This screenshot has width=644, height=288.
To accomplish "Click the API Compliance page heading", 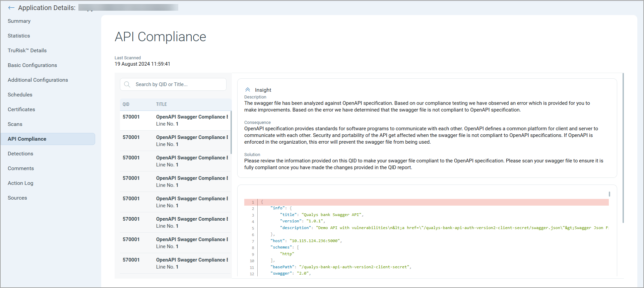I will pyautogui.click(x=160, y=37).
